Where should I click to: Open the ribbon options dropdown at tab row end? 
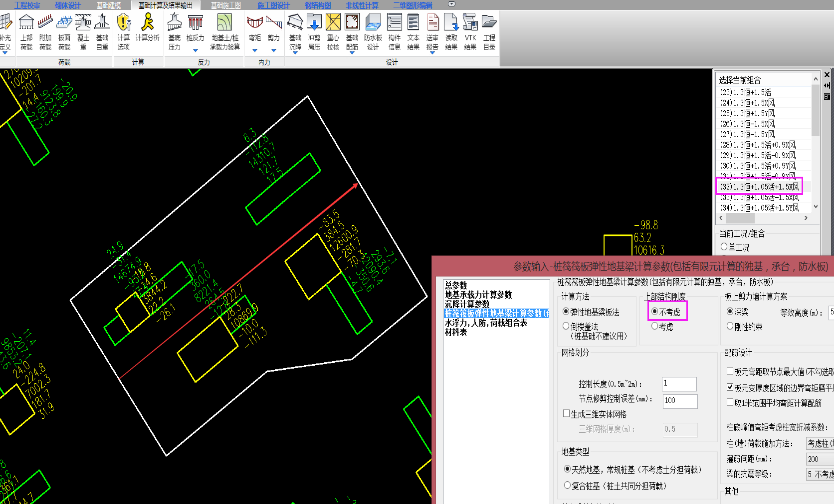[x=452, y=4]
